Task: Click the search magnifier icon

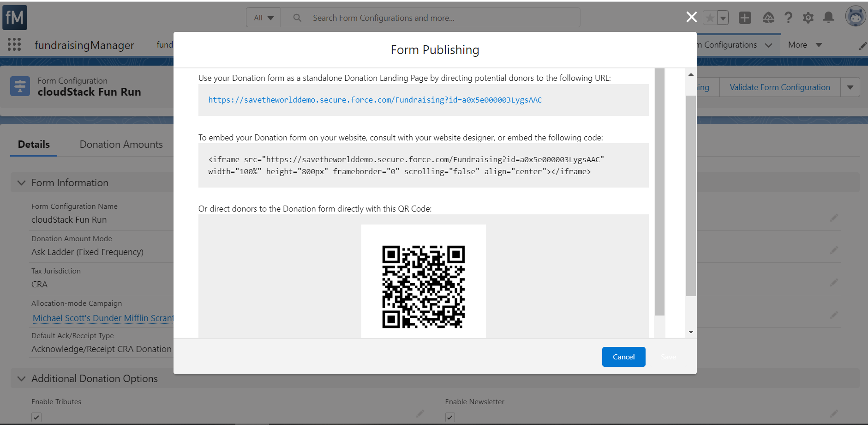Action: point(297,18)
